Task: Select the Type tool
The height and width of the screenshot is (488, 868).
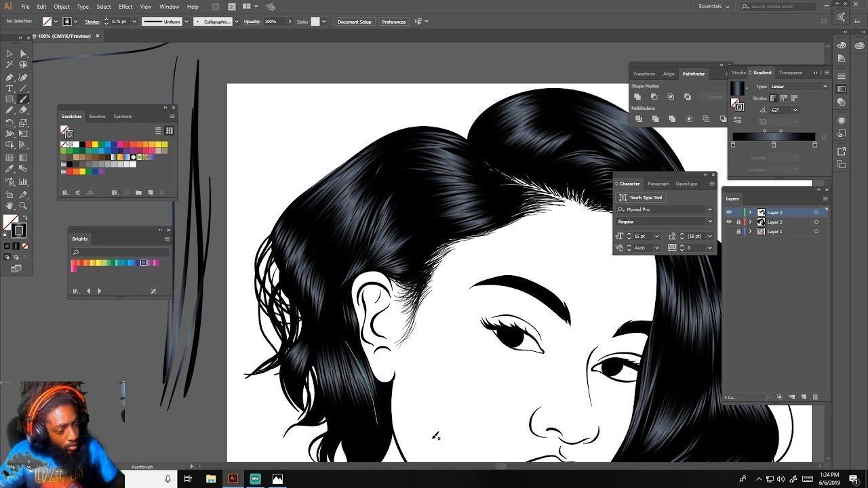Action: [x=9, y=88]
